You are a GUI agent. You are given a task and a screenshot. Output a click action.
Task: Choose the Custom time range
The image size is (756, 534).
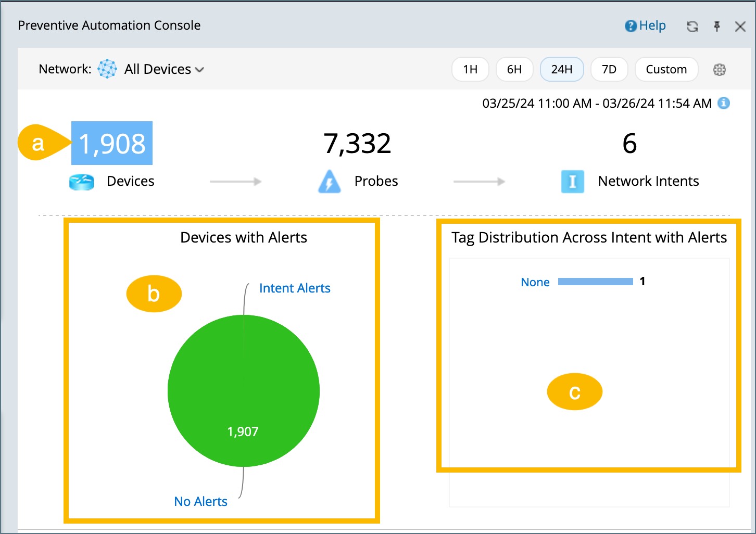point(666,69)
